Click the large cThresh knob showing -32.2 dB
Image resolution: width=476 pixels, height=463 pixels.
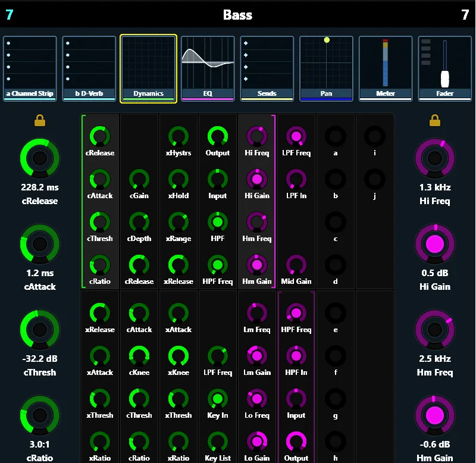[x=40, y=330]
